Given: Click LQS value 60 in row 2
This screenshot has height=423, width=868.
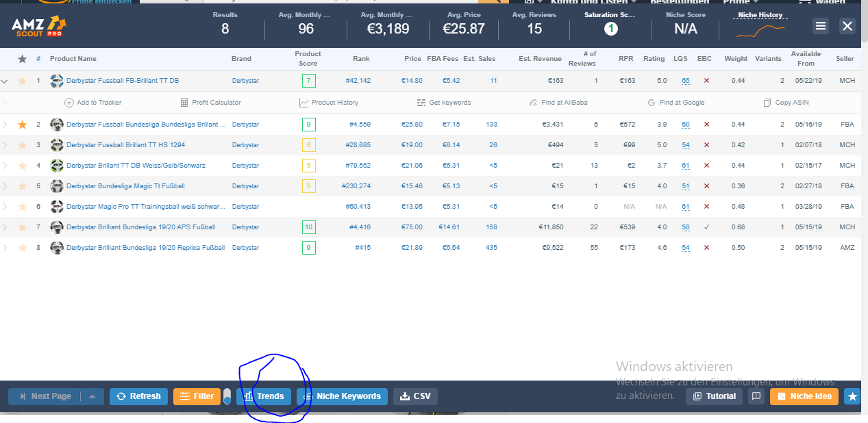Looking at the screenshot, I should pos(686,125).
